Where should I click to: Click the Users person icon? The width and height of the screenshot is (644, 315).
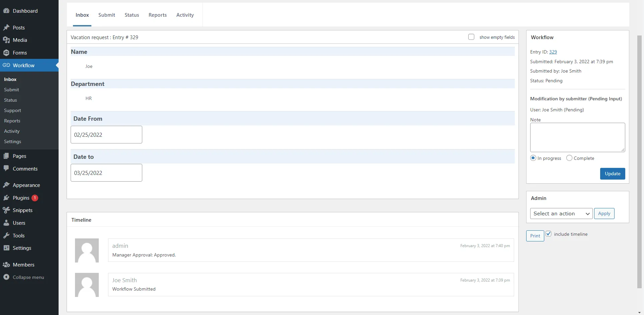pyautogui.click(x=6, y=223)
